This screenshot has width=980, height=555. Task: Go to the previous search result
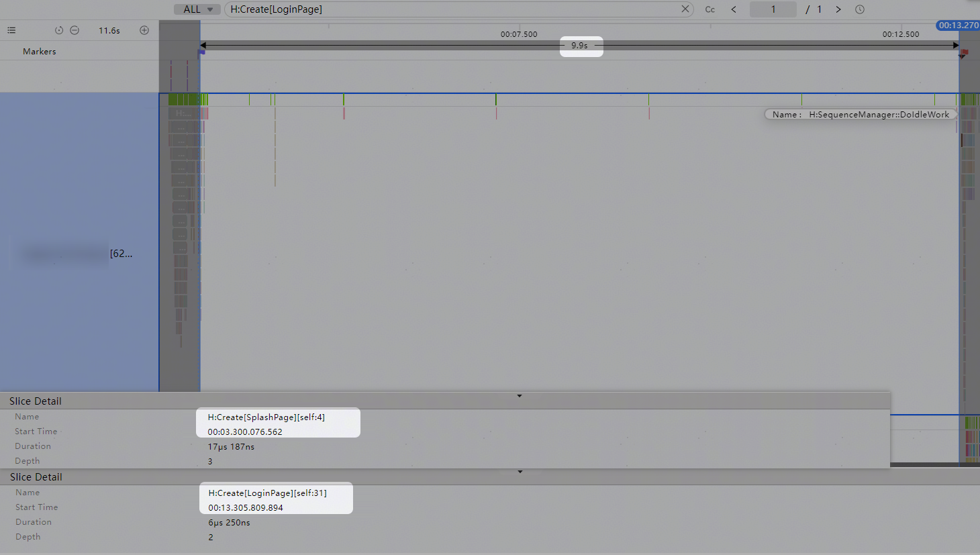pyautogui.click(x=734, y=9)
